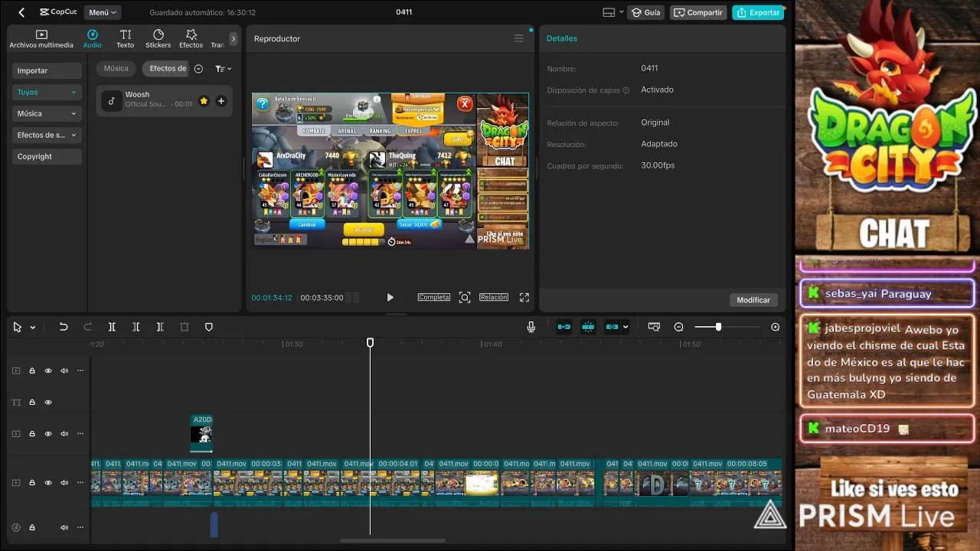Toggle the main track magnet
This screenshot has height=551, width=980.
point(564,327)
